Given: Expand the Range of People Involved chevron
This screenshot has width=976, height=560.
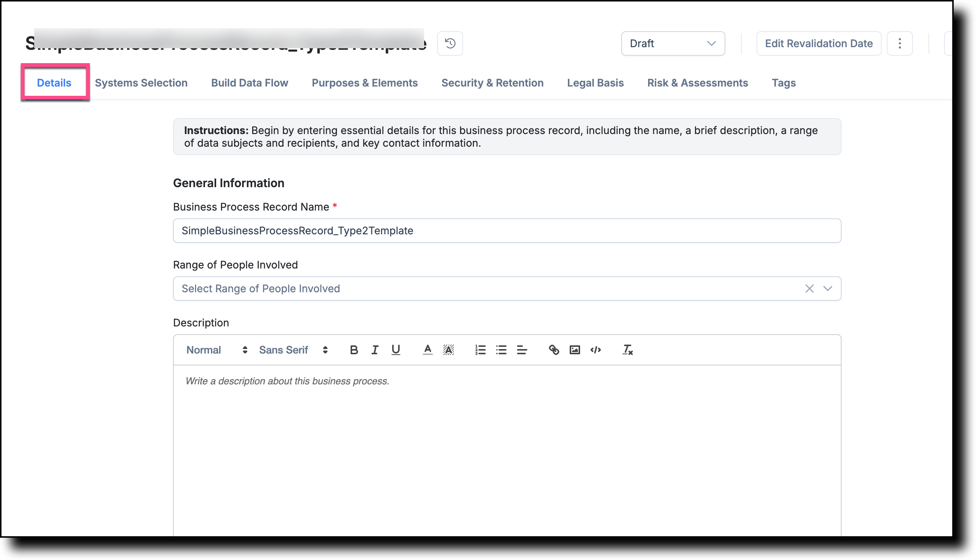Looking at the screenshot, I should pos(827,289).
